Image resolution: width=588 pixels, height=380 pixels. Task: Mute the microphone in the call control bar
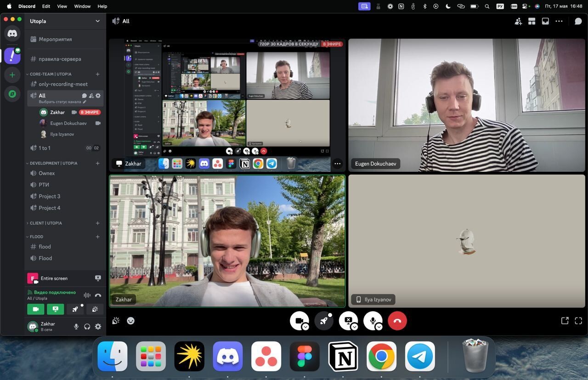373,320
